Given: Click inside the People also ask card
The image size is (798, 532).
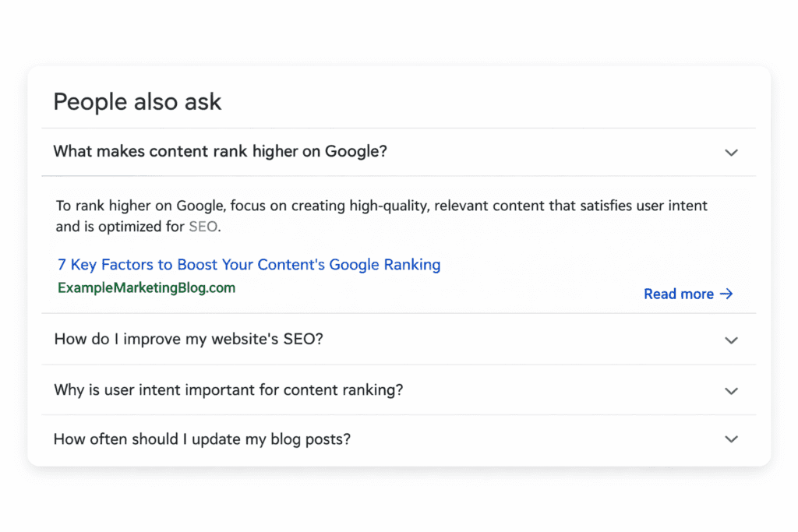Looking at the screenshot, I should pyautogui.click(x=399, y=265).
